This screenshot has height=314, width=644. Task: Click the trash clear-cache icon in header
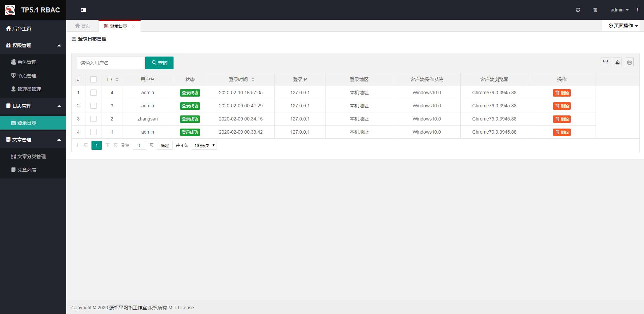coord(595,10)
